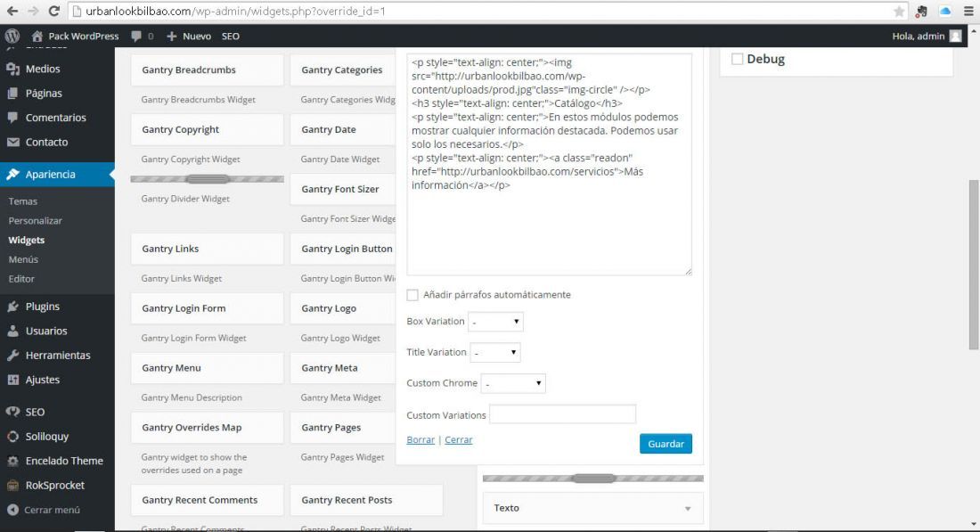
Task: Open the Box Variation dropdown
Action: coord(495,322)
